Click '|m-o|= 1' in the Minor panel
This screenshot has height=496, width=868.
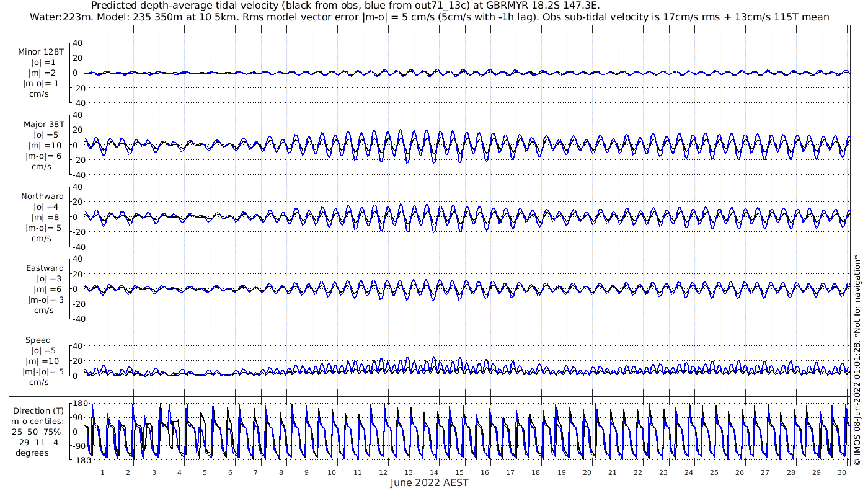41,84
